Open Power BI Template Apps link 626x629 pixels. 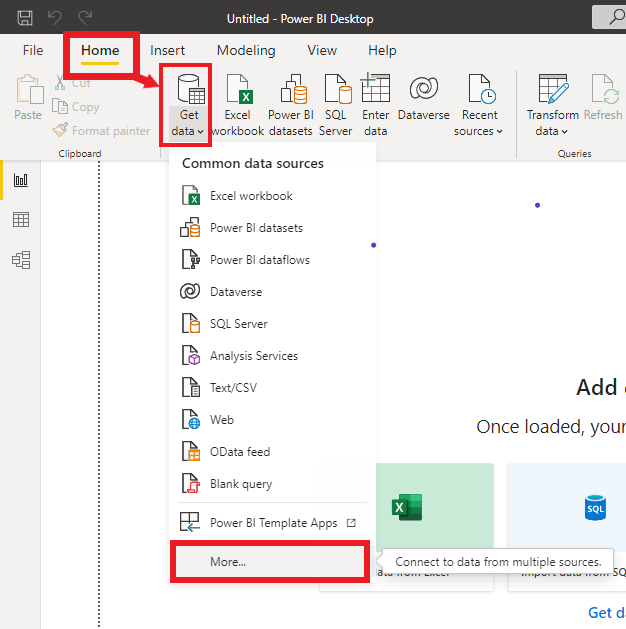pyautogui.click(x=273, y=523)
